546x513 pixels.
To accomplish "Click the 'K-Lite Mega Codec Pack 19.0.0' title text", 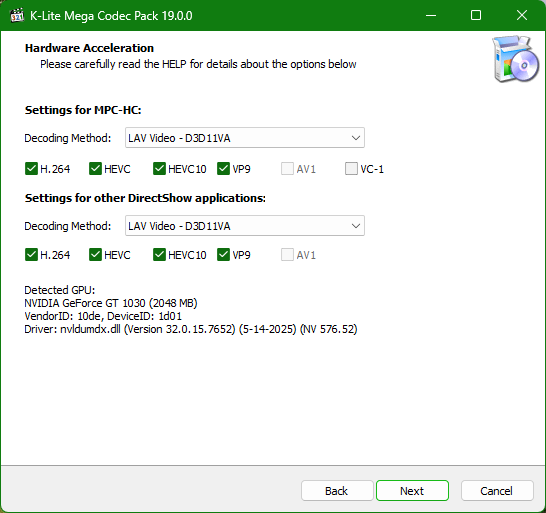I will (x=111, y=16).
